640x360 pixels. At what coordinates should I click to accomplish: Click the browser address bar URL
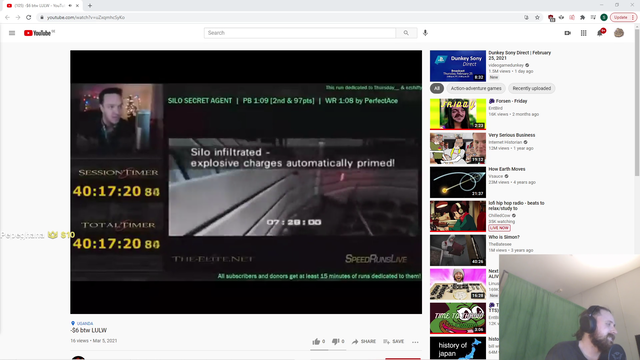click(86, 17)
